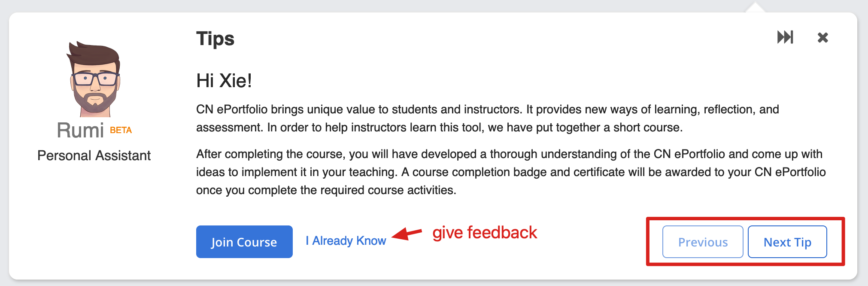Click the Rumi name text

(80, 130)
